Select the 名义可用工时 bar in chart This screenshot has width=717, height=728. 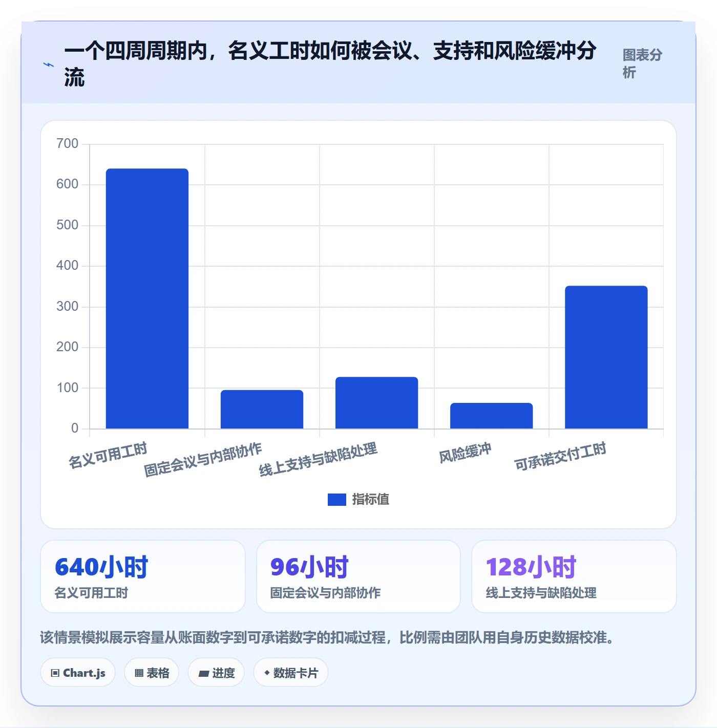[x=147, y=298]
